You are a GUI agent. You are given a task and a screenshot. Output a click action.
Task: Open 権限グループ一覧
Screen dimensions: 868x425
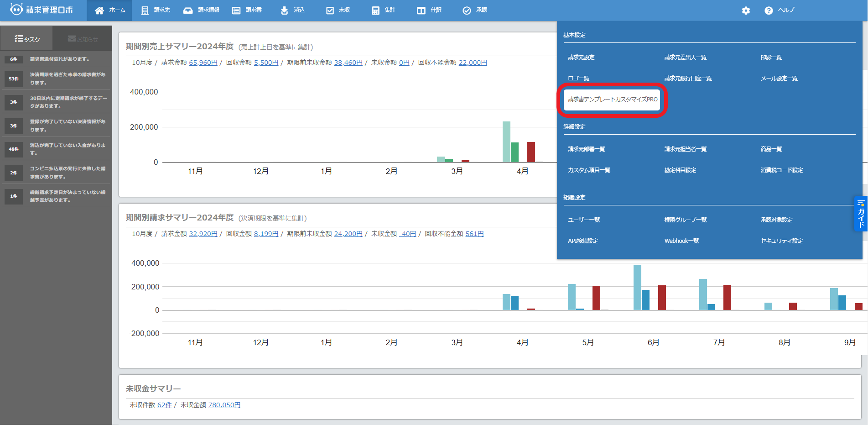pyautogui.click(x=685, y=220)
